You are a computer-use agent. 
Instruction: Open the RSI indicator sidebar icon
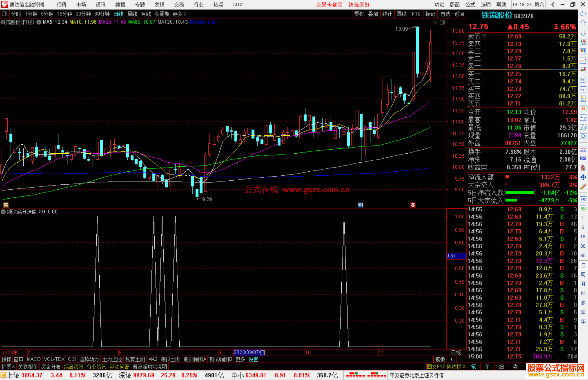pos(583,158)
